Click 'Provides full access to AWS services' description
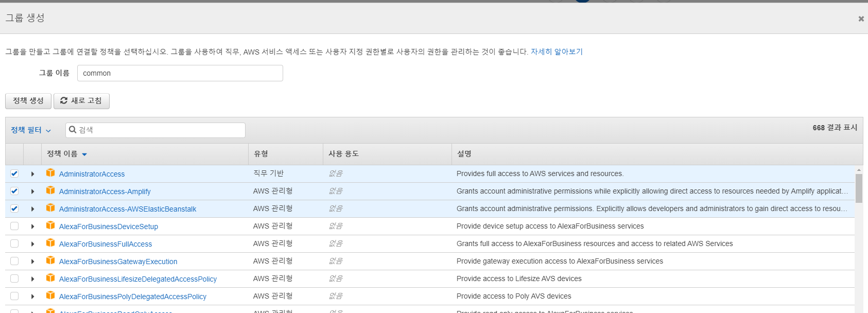This screenshot has height=313, width=868. point(540,173)
